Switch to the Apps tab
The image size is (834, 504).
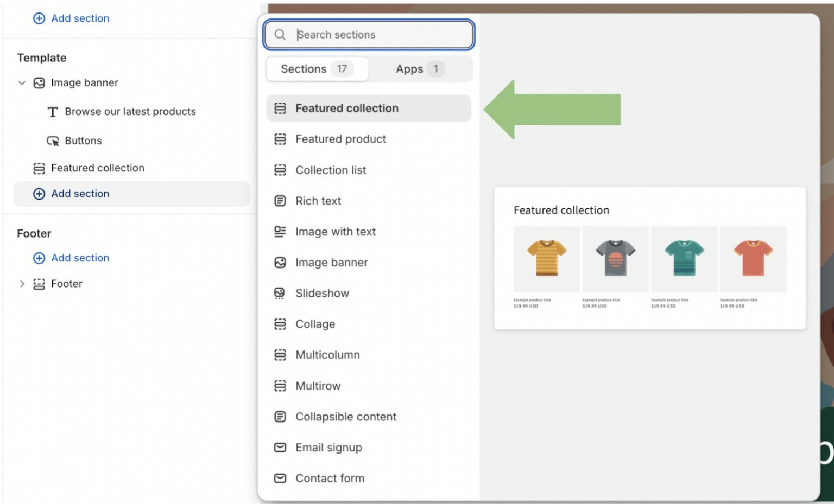click(x=419, y=69)
